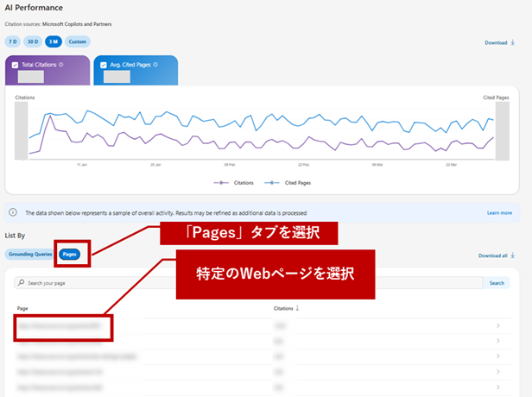Click the info icon in the data notice
Screen dimensions: 532x397
tap(15, 212)
